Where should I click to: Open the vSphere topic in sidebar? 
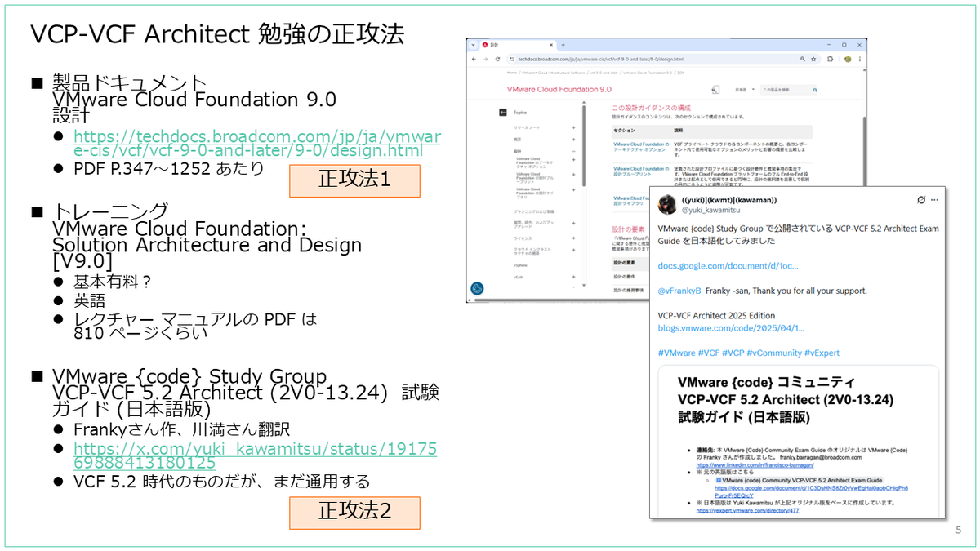click(520, 265)
